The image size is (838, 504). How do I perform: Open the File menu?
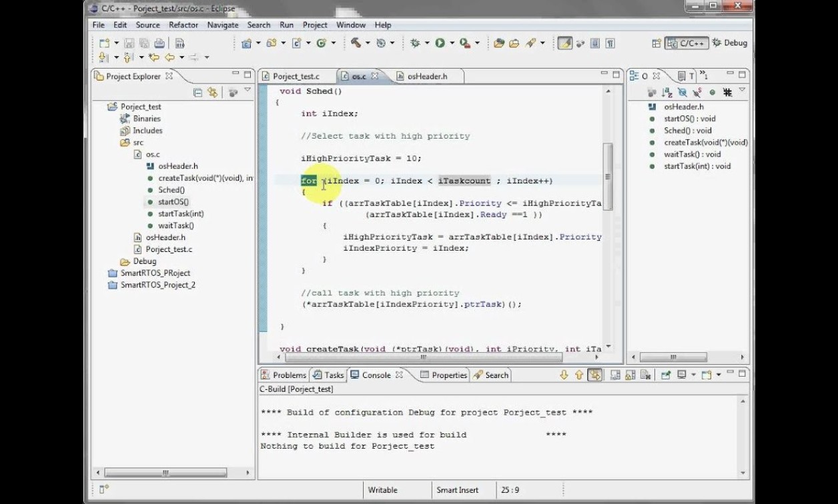[x=99, y=25]
